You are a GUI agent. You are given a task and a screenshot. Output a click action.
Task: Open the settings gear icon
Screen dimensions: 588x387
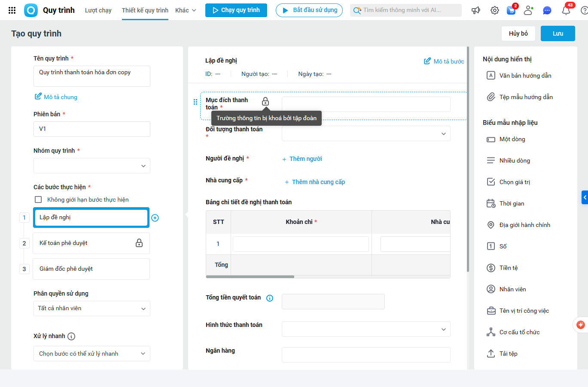click(495, 10)
